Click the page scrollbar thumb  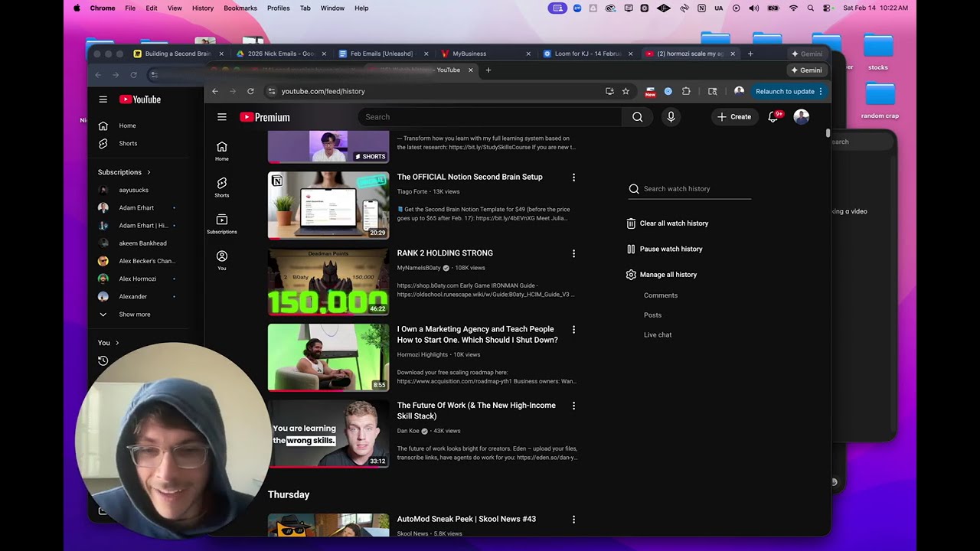(x=828, y=133)
